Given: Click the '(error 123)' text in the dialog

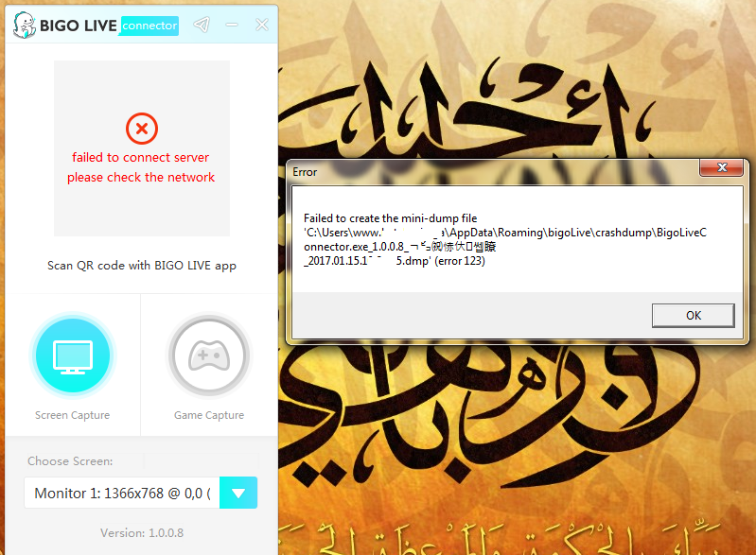Looking at the screenshot, I should point(460,261).
